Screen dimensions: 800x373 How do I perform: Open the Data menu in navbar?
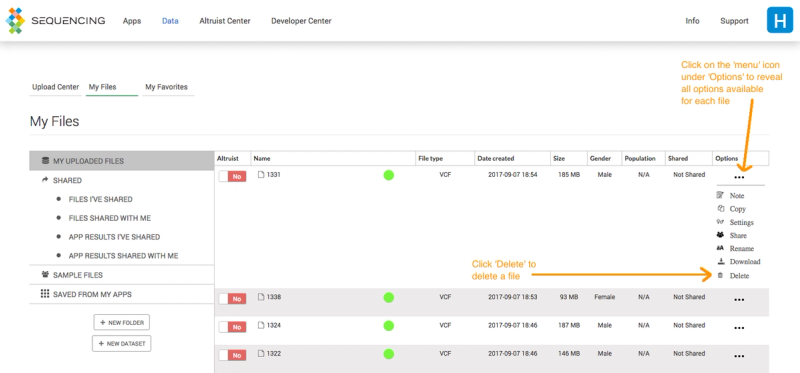click(170, 21)
